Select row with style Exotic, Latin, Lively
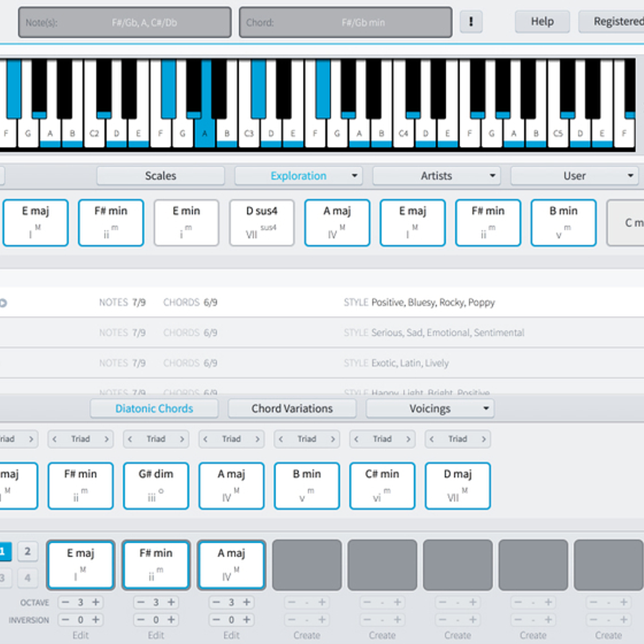This screenshot has width=644, height=644. pos(322,363)
